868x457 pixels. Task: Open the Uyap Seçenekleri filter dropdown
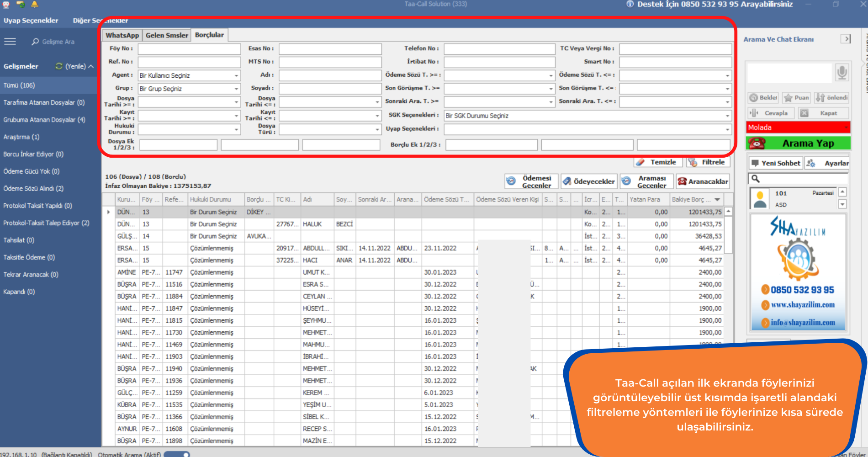tap(727, 129)
